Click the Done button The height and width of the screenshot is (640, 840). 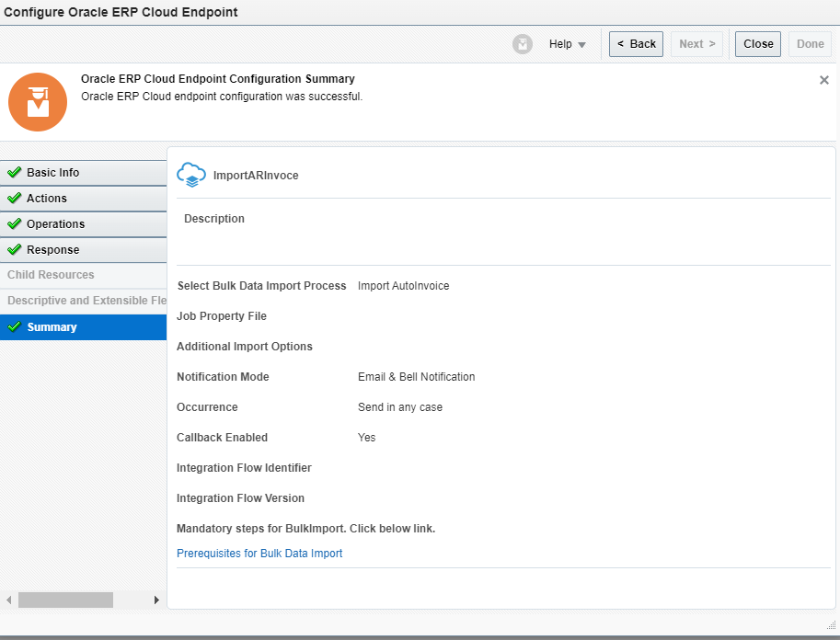809,43
